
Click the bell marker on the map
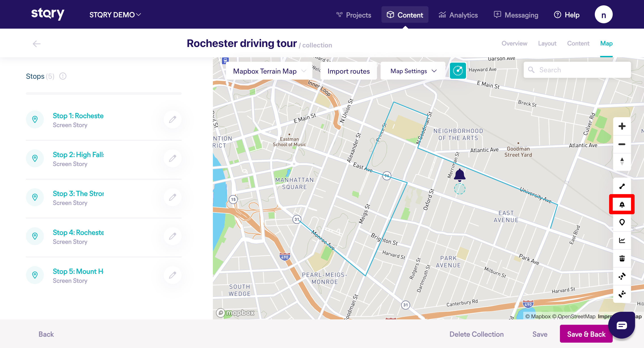pos(459,174)
